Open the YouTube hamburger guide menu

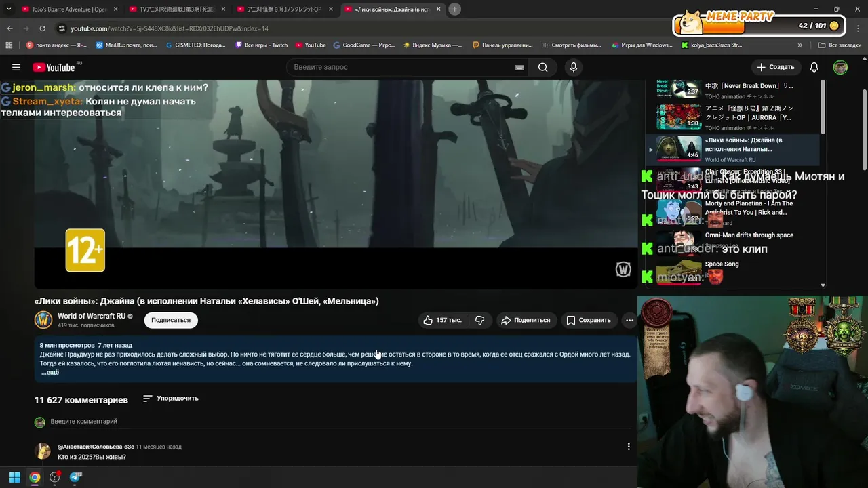[16, 67]
